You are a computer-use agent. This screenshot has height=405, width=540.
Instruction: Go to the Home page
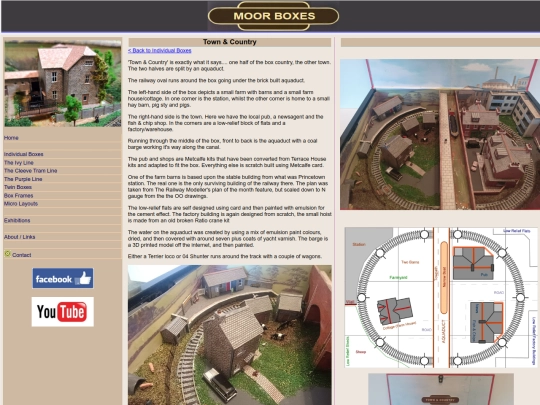[x=11, y=138]
